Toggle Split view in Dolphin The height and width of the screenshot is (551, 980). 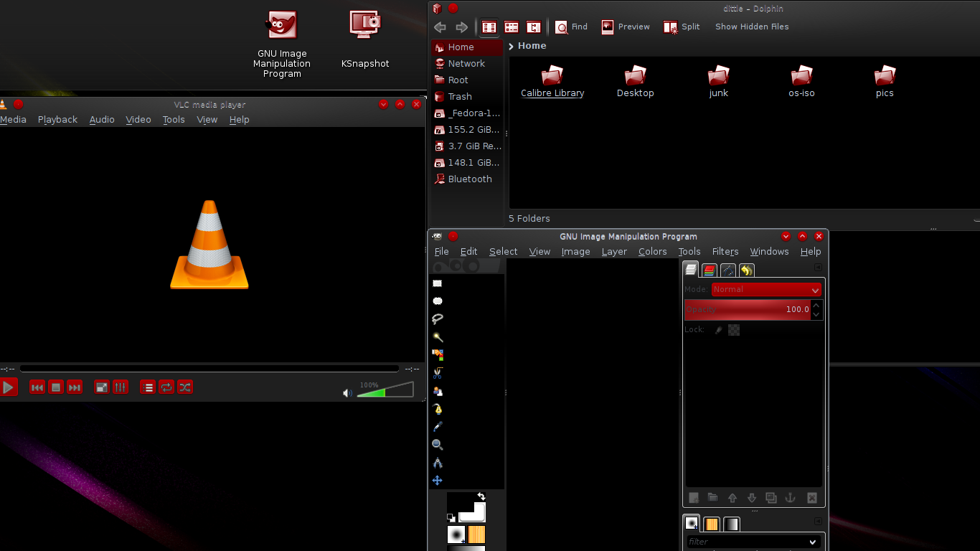[682, 27]
